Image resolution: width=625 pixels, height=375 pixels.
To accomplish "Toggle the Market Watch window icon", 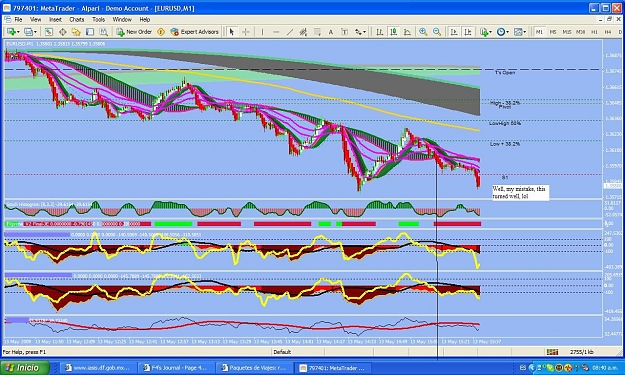I will coord(49,32).
